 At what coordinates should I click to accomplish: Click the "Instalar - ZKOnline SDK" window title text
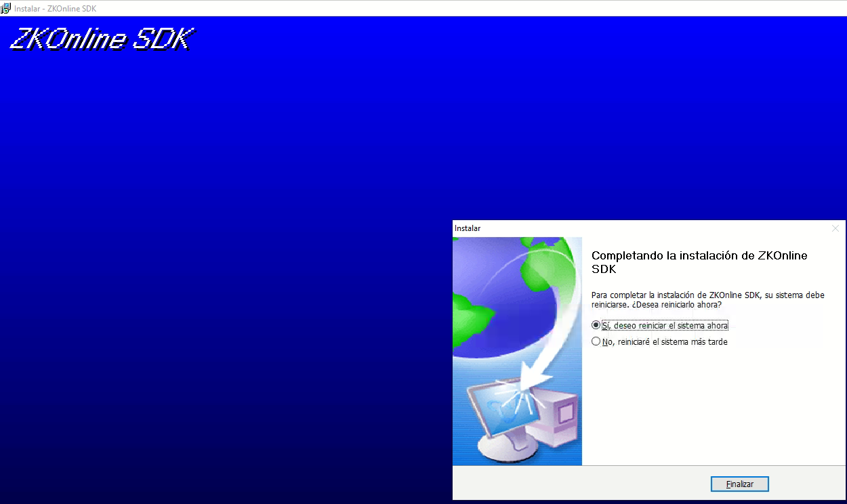coord(56,8)
